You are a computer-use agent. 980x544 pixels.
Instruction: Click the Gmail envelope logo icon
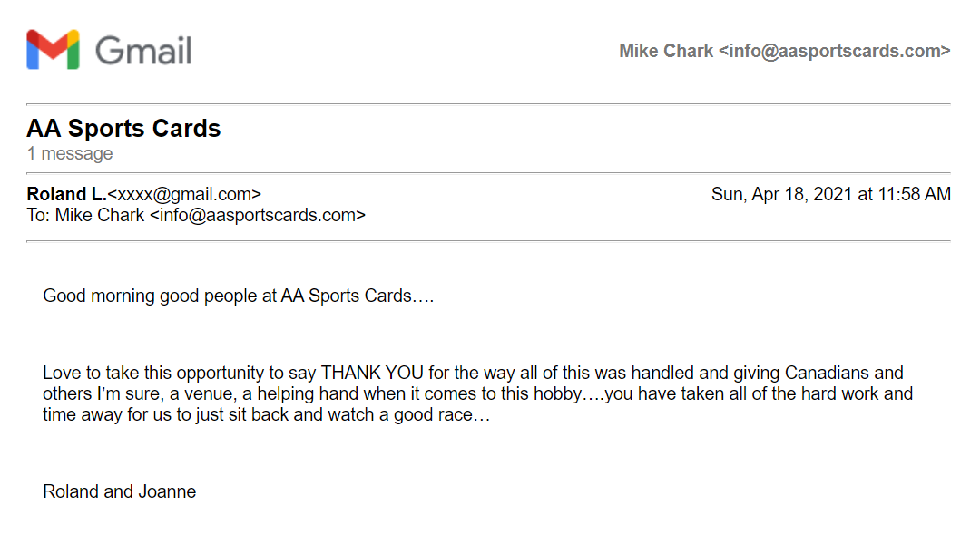click(x=54, y=49)
